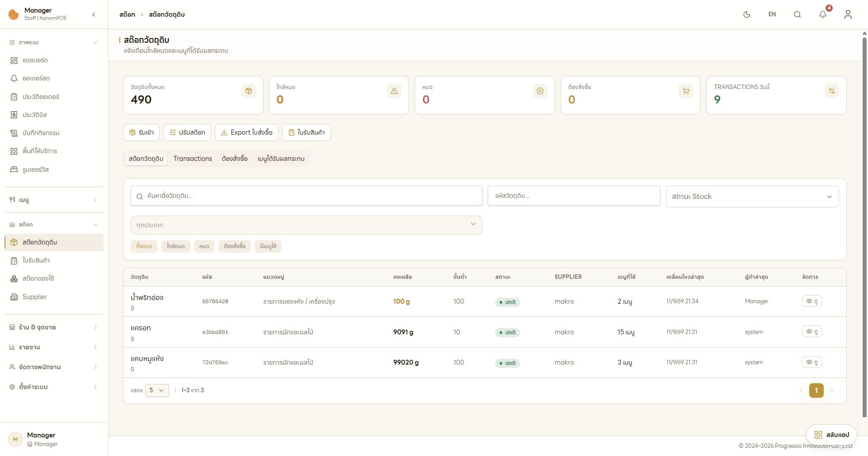Change rows-per-page selector showing 5

157,390
